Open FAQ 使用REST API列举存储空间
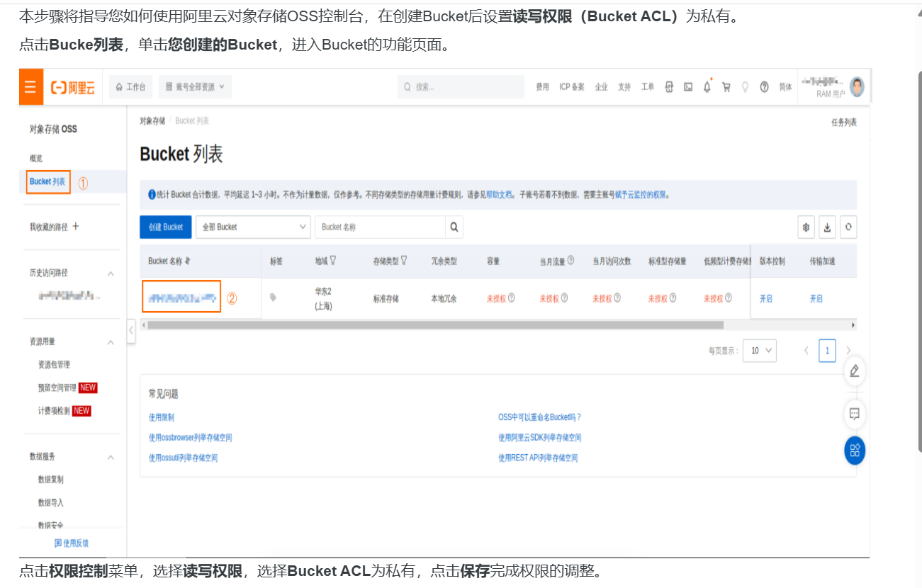 pyautogui.click(x=538, y=458)
